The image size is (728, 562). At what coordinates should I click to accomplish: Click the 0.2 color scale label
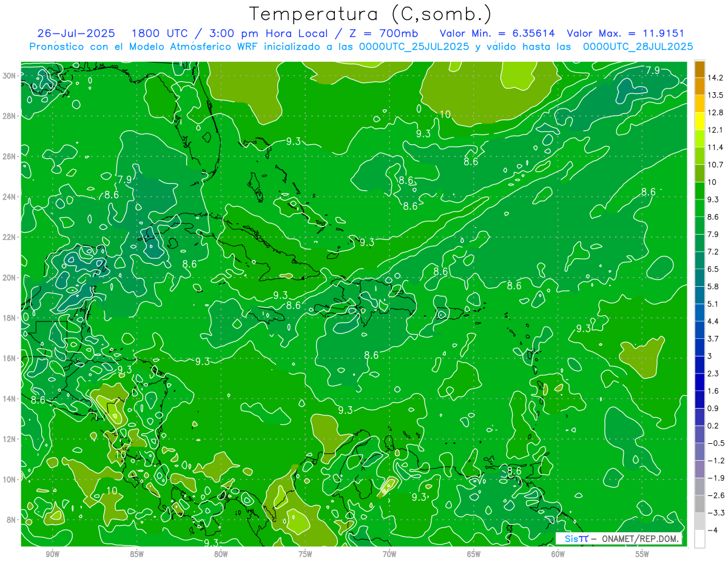point(713,426)
